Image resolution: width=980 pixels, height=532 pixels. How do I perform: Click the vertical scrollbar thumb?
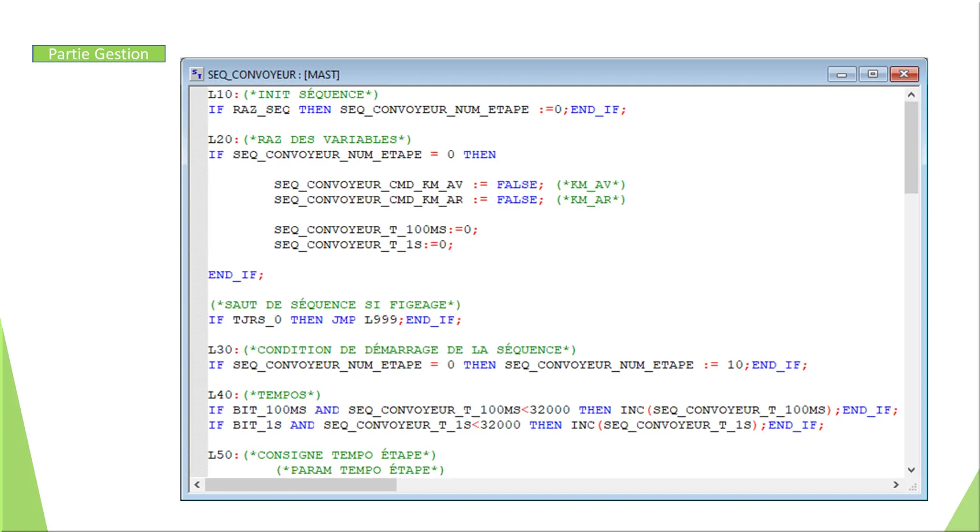point(911,148)
